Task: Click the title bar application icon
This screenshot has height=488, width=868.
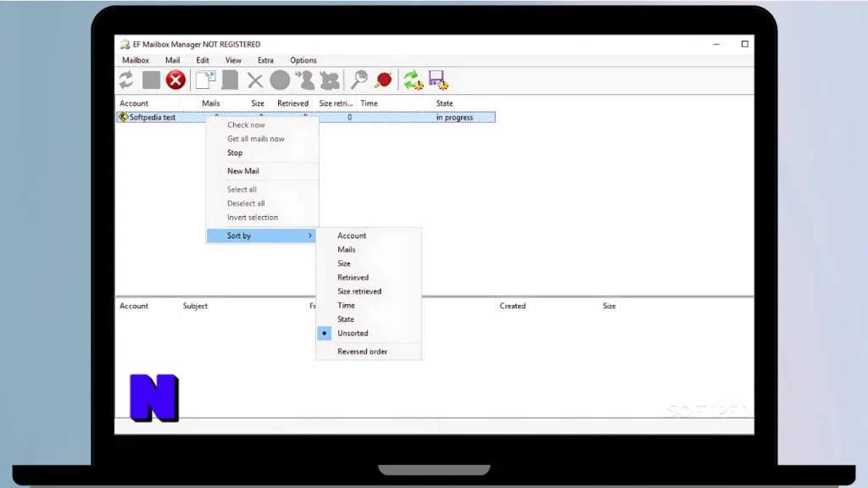Action: pos(125,44)
